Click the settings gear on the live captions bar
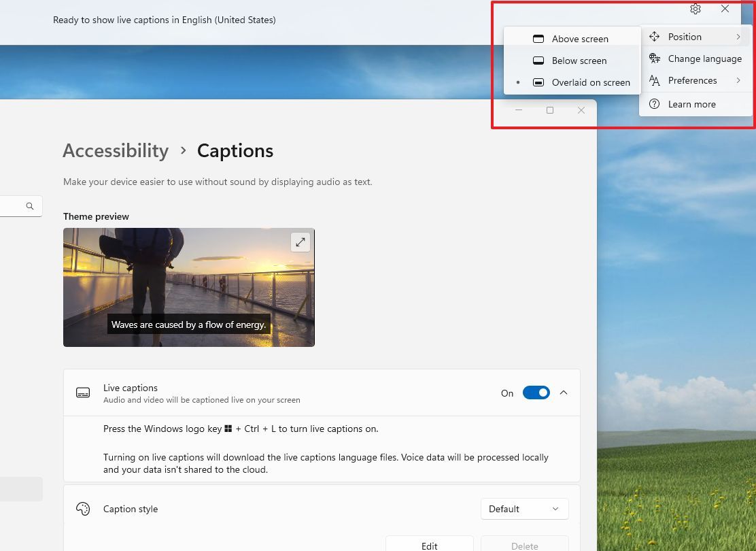 tap(695, 9)
